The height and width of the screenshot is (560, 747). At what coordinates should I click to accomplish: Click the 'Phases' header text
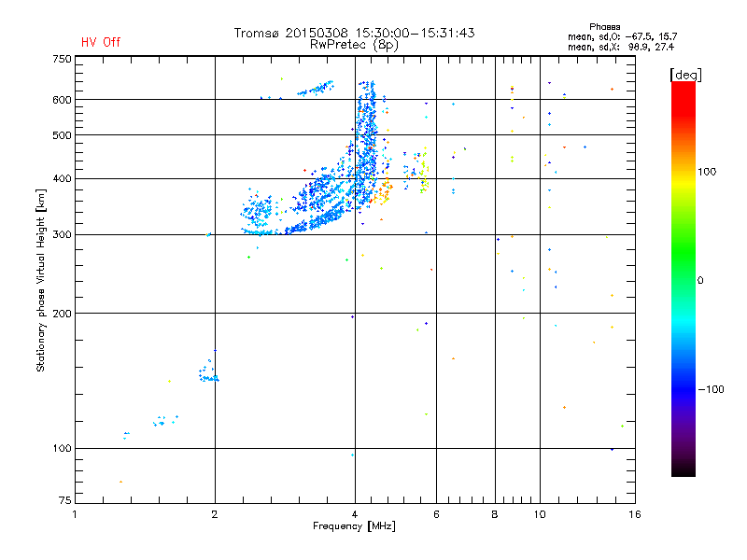point(604,27)
